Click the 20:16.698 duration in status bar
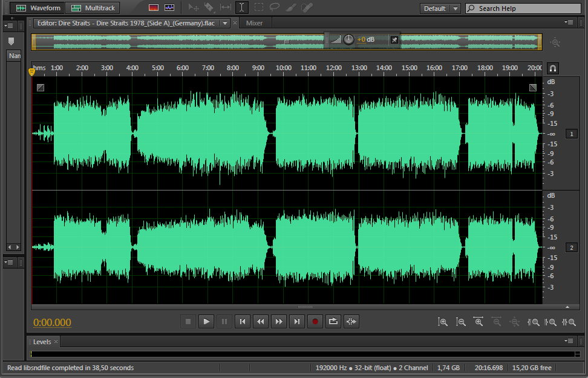 pos(489,368)
